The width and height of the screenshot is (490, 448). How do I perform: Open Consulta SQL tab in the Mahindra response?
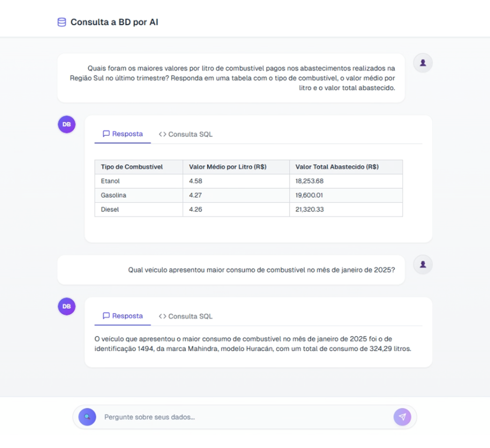[185, 316]
